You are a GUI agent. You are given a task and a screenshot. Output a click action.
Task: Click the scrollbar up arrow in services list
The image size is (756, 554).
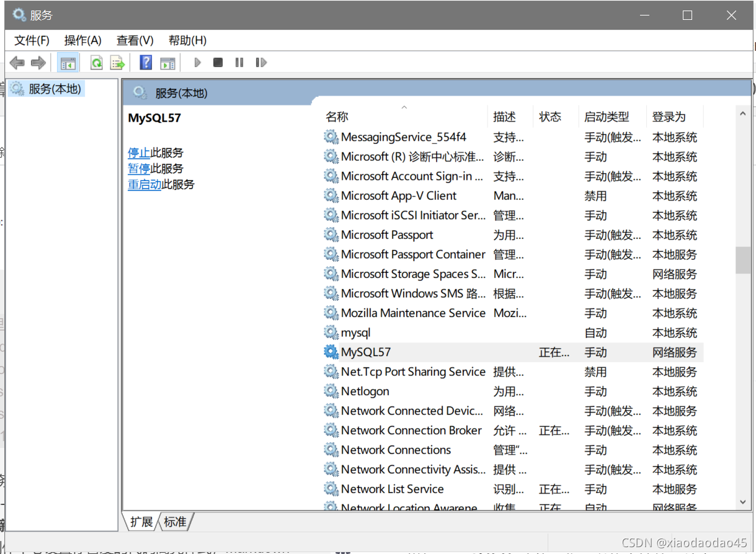tap(743, 114)
